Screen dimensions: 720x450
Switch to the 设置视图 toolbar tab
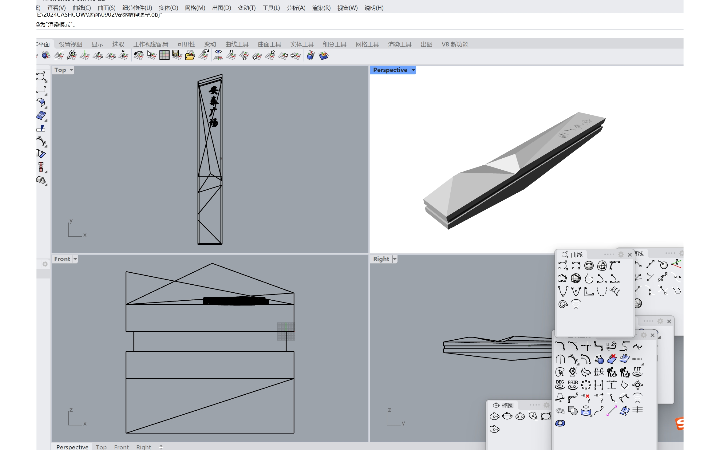[70, 44]
